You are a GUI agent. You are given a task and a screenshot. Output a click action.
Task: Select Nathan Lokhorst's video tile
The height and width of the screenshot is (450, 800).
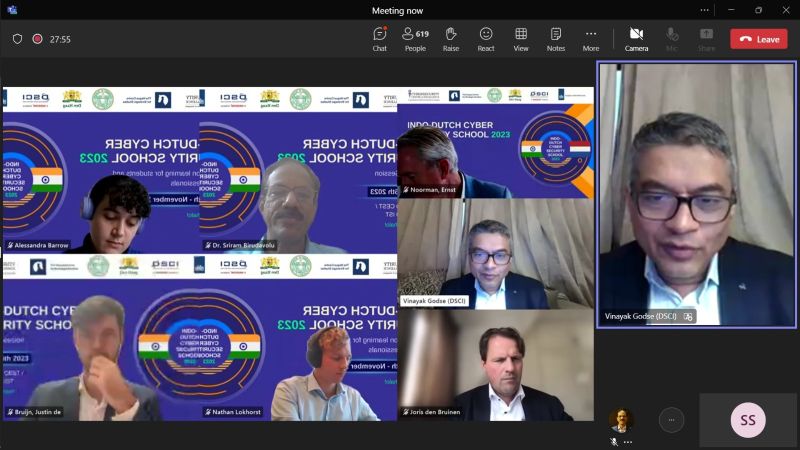pyautogui.click(x=298, y=337)
